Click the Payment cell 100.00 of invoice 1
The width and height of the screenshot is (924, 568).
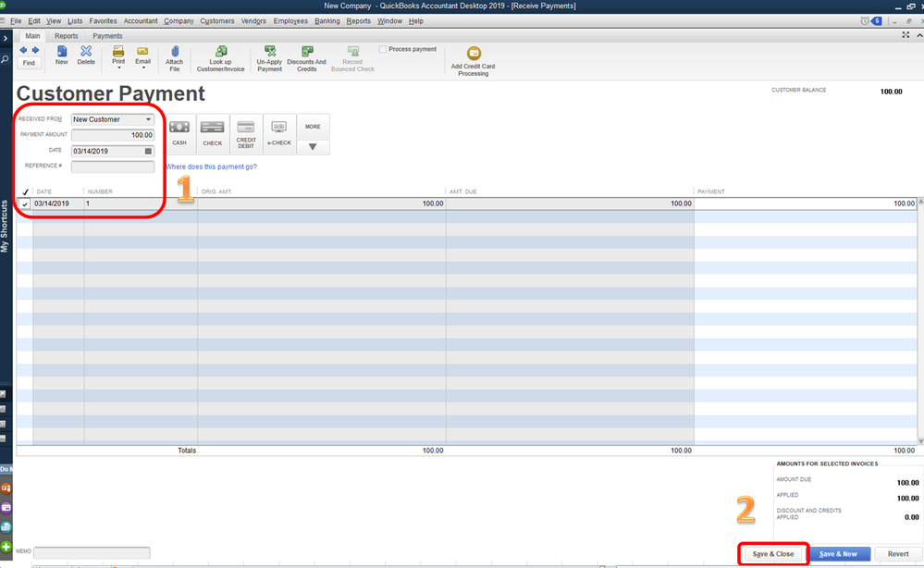(805, 204)
